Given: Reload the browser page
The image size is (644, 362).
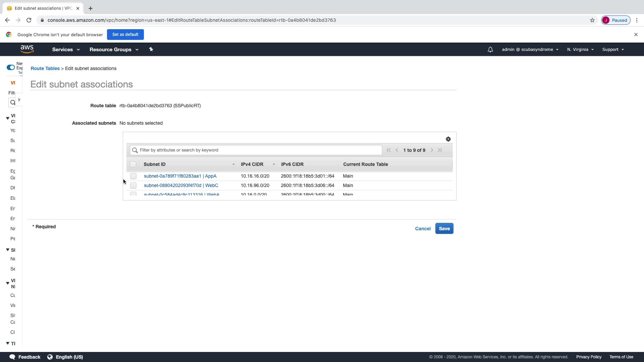Looking at the screenshot, I should 29,20.
